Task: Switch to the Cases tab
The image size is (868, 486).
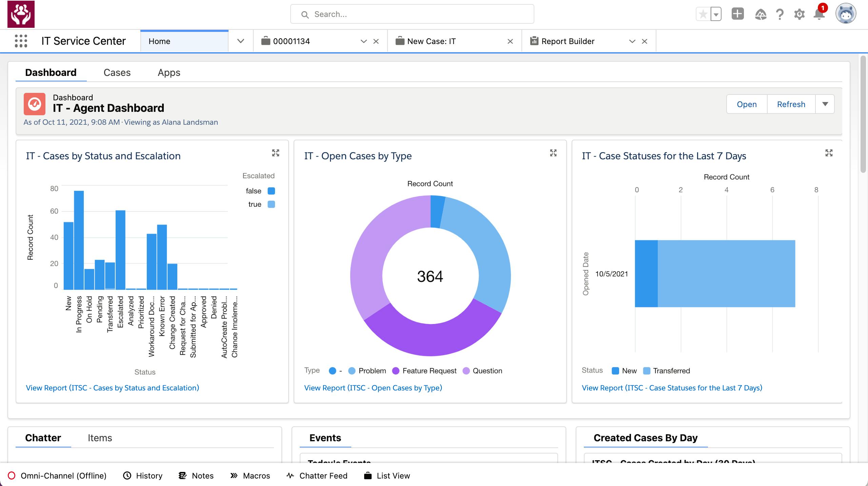Action: [x=117, y=73]
